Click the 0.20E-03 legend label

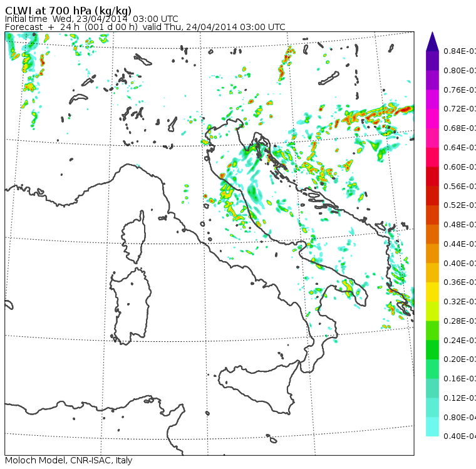point(460,359)
